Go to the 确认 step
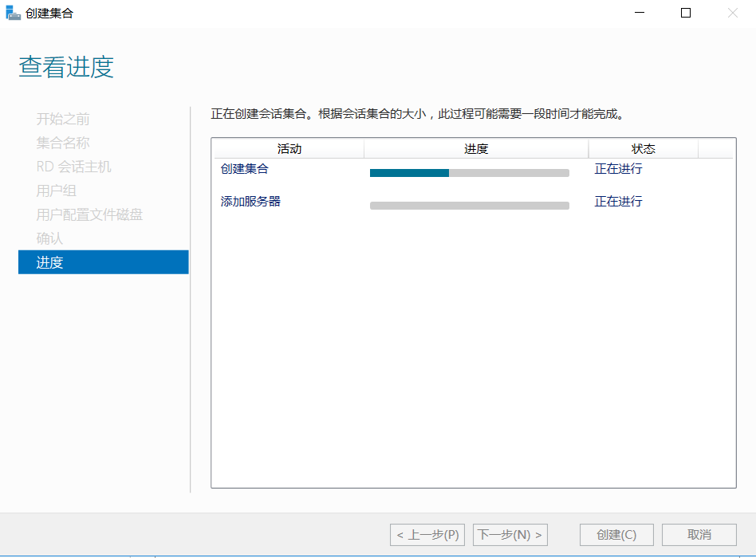Image resolution: width=756 pixels, height=558 pixels. tap(49, 238)
